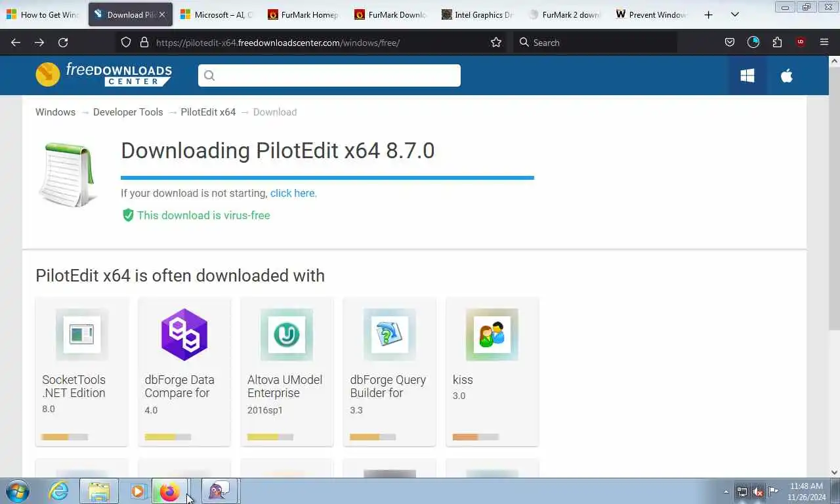This screenshot has height=504, width=840.
Task: Open the SocketTools .NET Edition title
Action: tap(73, 387)
